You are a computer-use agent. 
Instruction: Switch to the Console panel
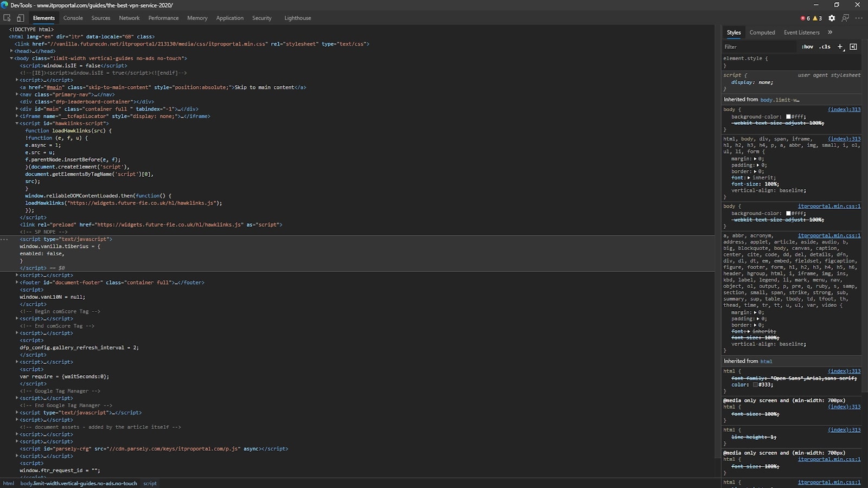pyautogui.click(x=73, y=18)
